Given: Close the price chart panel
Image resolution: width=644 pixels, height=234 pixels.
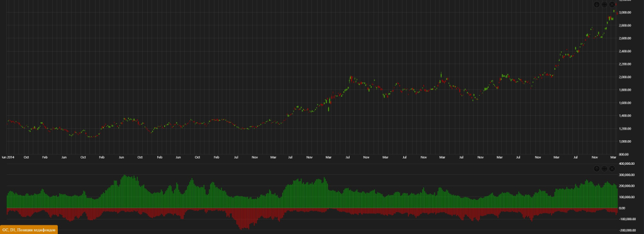Looking at the screenshot, I should coord(612,4).
